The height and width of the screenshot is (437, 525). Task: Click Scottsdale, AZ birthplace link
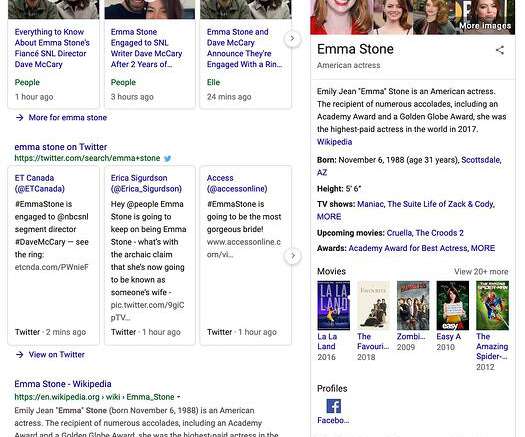(x=481, y=160)
